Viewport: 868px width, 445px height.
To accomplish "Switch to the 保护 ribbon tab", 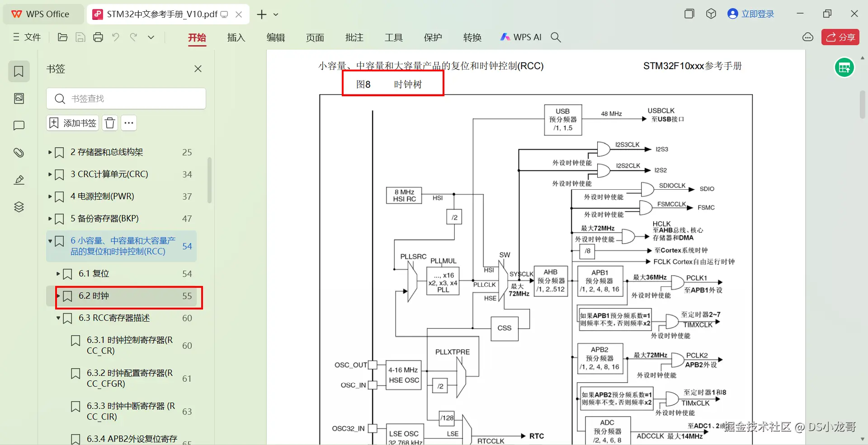I will coord(433,37).
